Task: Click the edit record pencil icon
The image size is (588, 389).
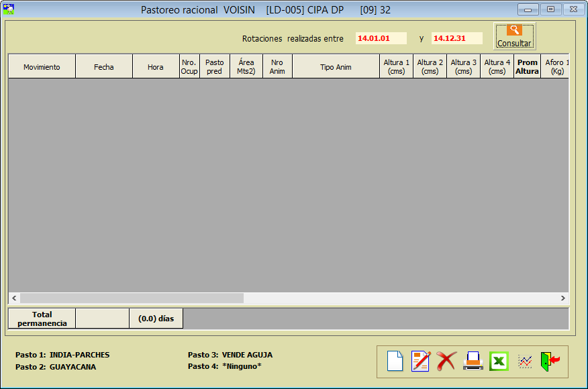Action: 420,361
